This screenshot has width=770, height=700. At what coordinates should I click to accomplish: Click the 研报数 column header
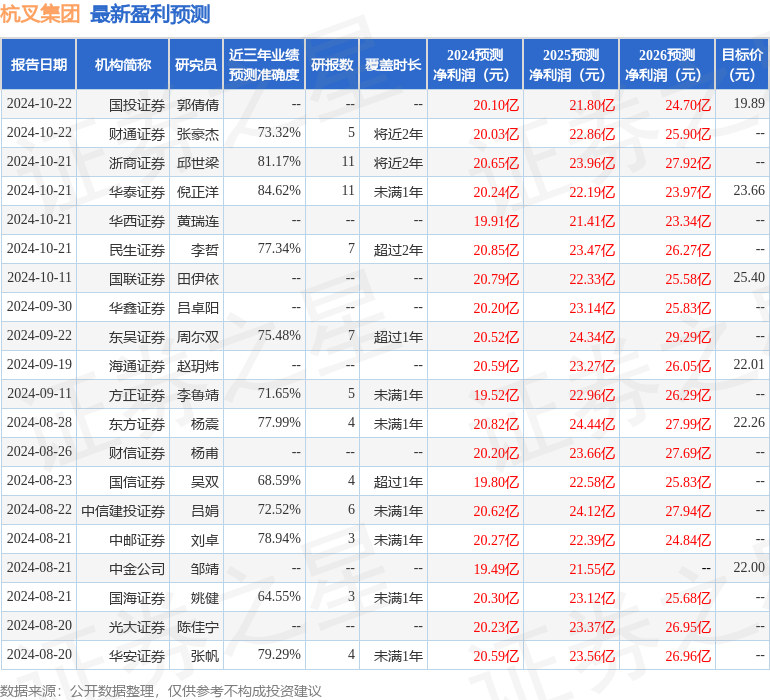click(332, 64)
